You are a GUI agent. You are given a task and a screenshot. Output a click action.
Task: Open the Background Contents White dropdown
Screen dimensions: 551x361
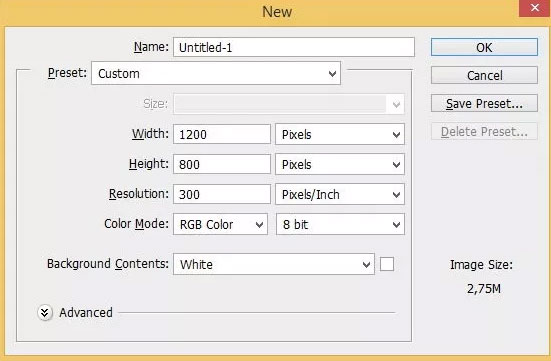point(274,264)
